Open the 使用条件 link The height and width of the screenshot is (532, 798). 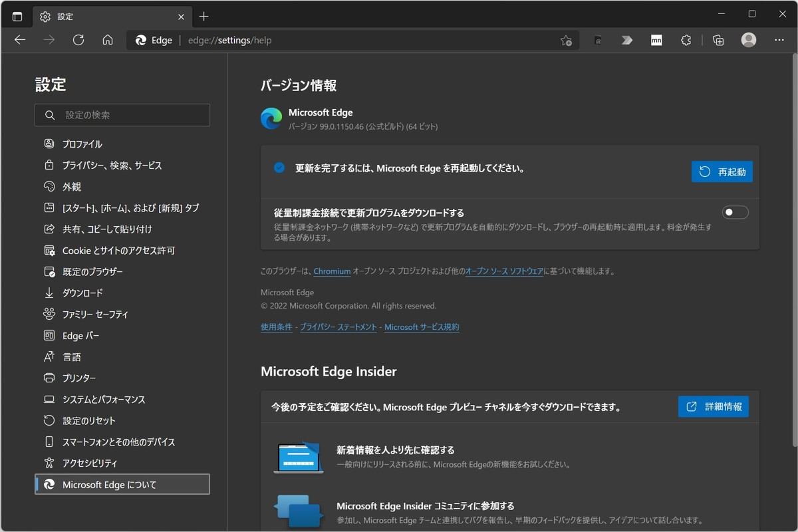pyautogui.click(x=277, y=327)
